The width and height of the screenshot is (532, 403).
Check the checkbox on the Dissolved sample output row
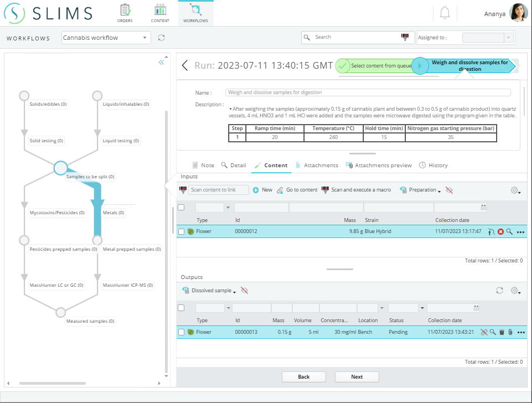point(181,332)
